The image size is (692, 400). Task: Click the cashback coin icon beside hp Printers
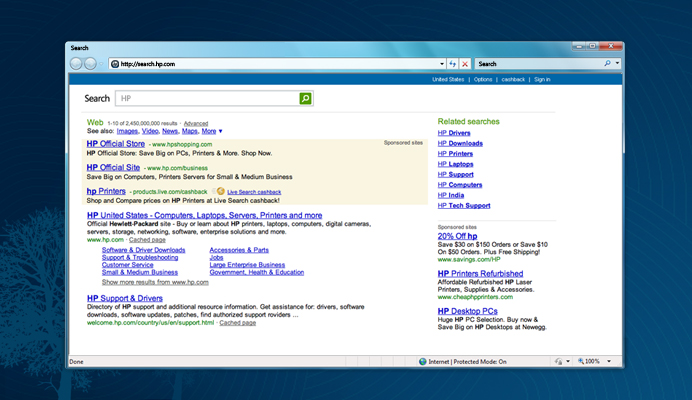pyautogui.click(x=221, y=191)
